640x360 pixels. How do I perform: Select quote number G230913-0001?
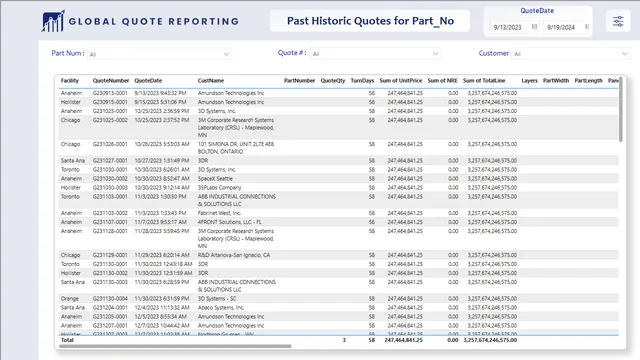110,93
